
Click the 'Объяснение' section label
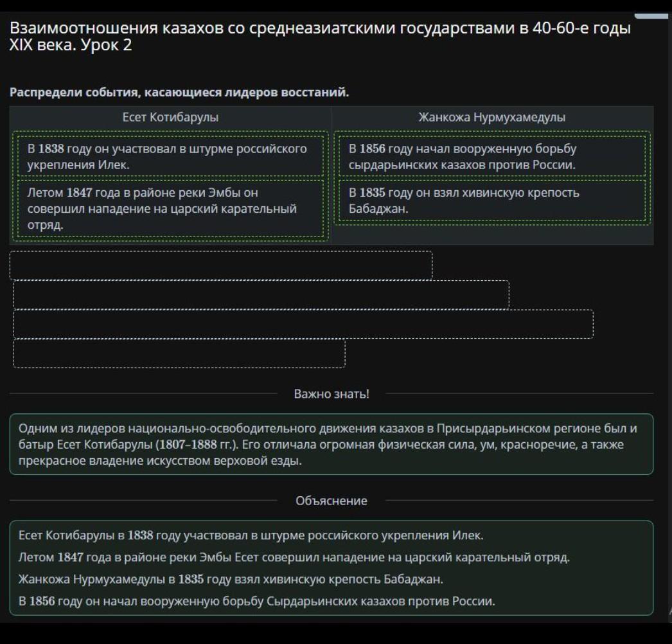point(332,501)
